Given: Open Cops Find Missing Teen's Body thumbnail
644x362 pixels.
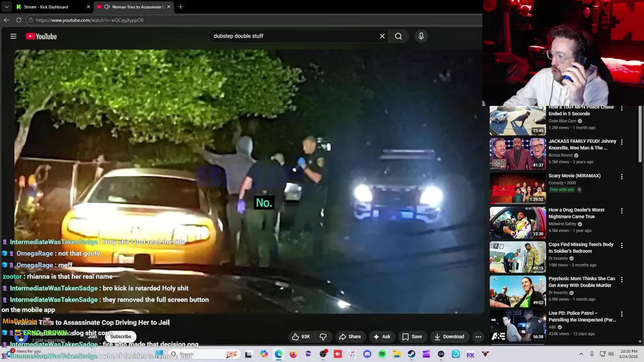Looking at the screenshot, I should pos(518,256).
